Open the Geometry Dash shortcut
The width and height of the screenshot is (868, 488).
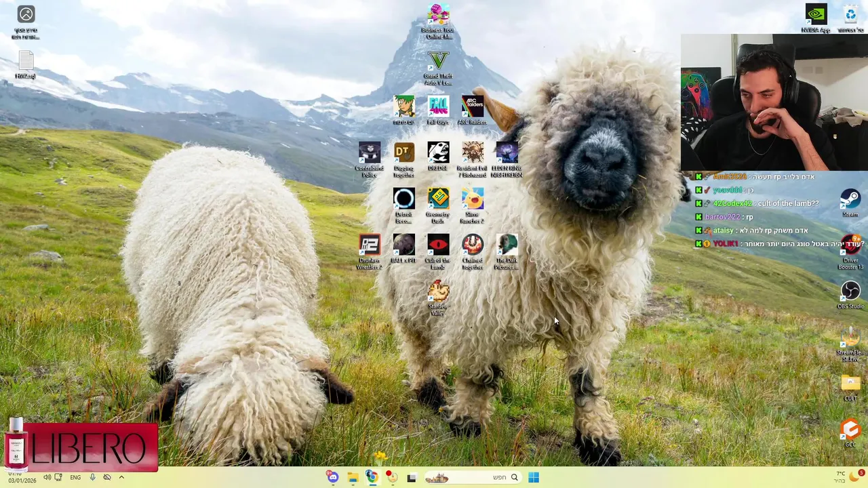click(438, 206)
